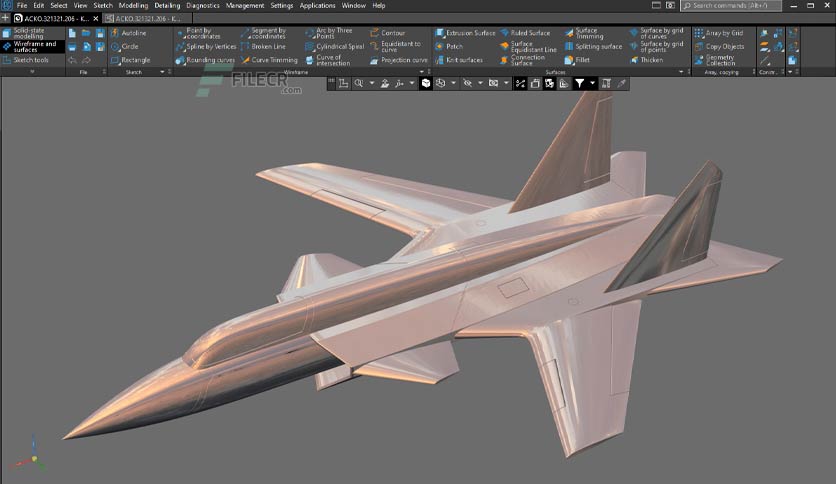Open the zoom options dropdown arrow
This screenshot has height=484, width=836.
point(372,83)
